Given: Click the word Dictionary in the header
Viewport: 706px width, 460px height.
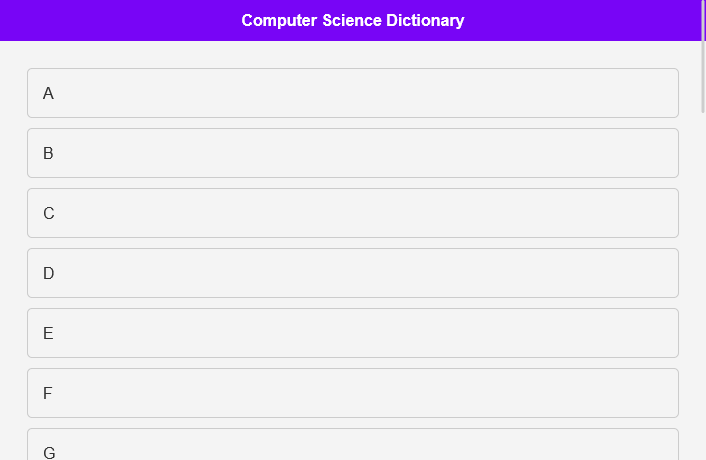Looking at the screenshot, I should [425, 21].
